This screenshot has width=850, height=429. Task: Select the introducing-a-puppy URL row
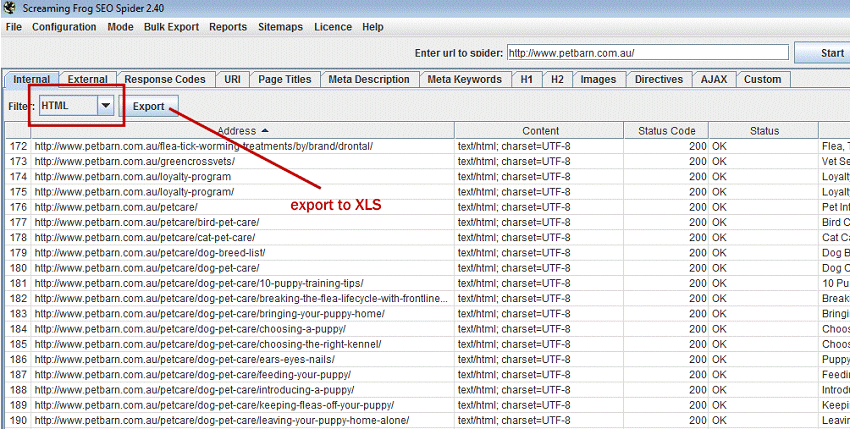tap(195, 389)
